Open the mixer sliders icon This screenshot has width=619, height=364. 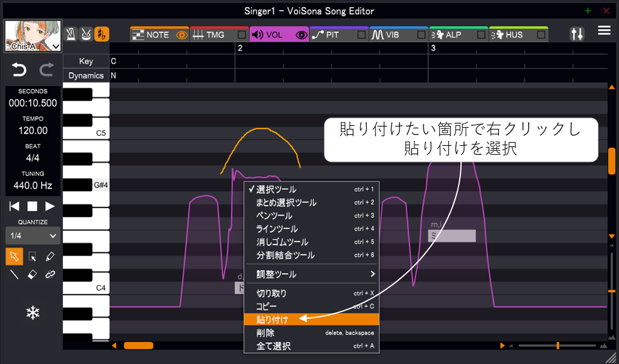pyautogui.click(x=577, y=34)
